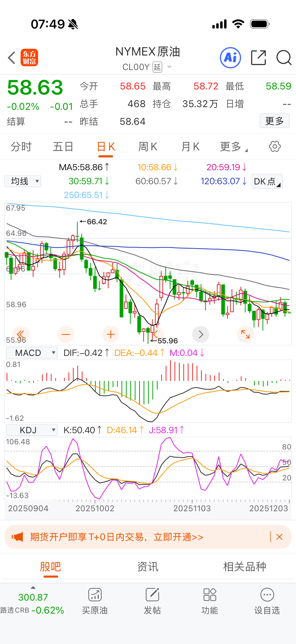The image size is (296, 644).
Task: Tap the 120:63.07 moving average value
Action: tap(224, 181)
